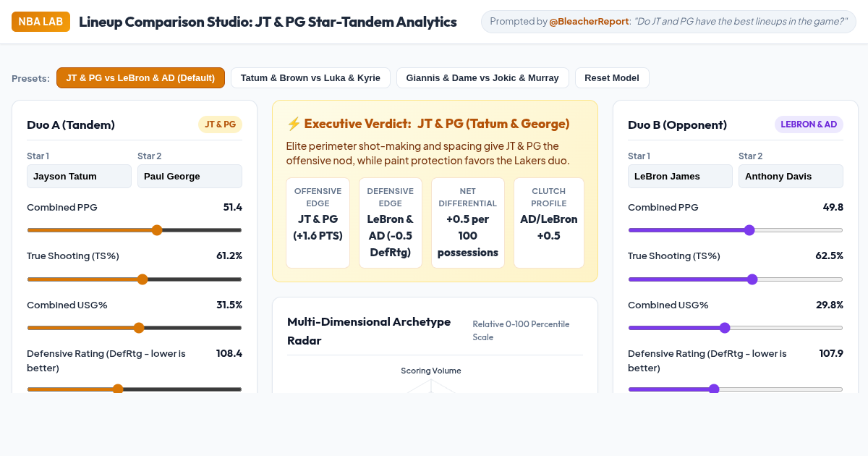Click the lightning bolt icon in Executive Verdict
Viewport: 868px width, 456px height.
[294, 124]
